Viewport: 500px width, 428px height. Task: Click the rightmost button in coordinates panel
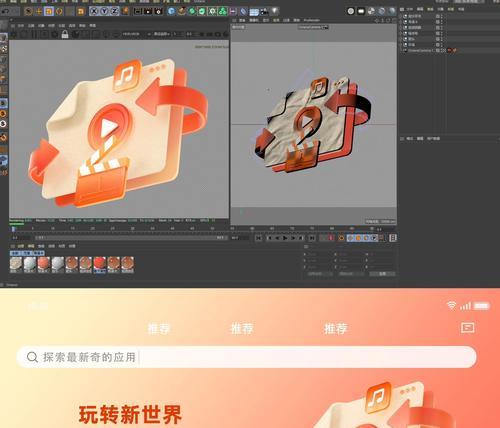tap(382, 274)
